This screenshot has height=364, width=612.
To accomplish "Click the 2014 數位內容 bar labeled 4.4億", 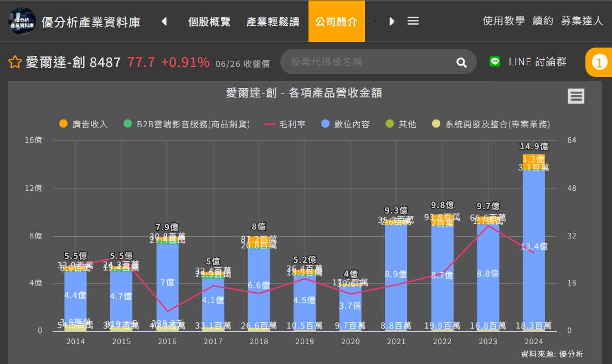I will (75, 298).
